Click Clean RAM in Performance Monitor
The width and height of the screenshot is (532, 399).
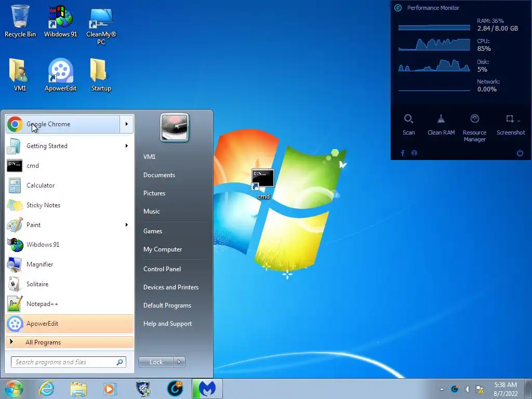(x=441, y=125)
